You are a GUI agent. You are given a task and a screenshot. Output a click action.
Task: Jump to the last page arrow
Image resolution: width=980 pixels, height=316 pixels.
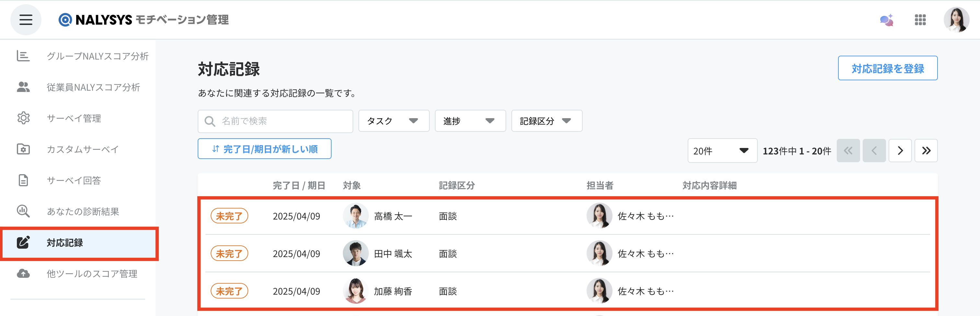coord(926,151)
